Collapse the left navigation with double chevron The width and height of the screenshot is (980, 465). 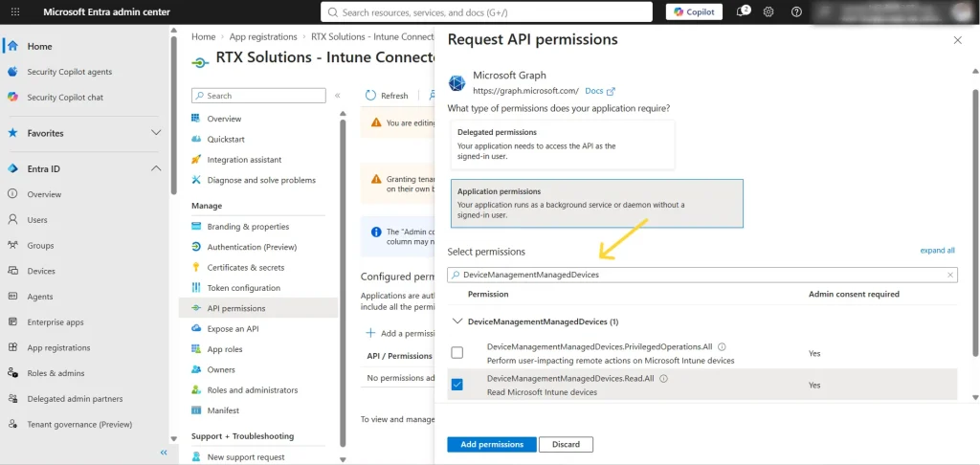click(x=164, y=453)
